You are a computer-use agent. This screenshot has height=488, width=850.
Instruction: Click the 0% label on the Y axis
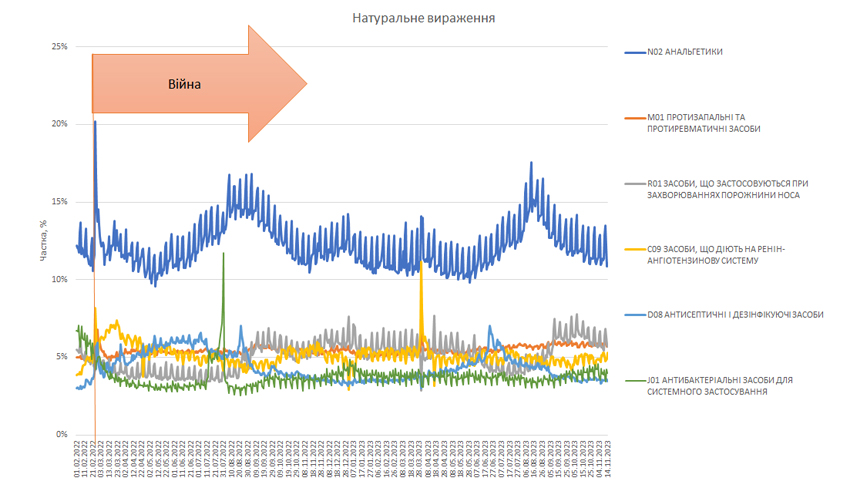(61, 434)
